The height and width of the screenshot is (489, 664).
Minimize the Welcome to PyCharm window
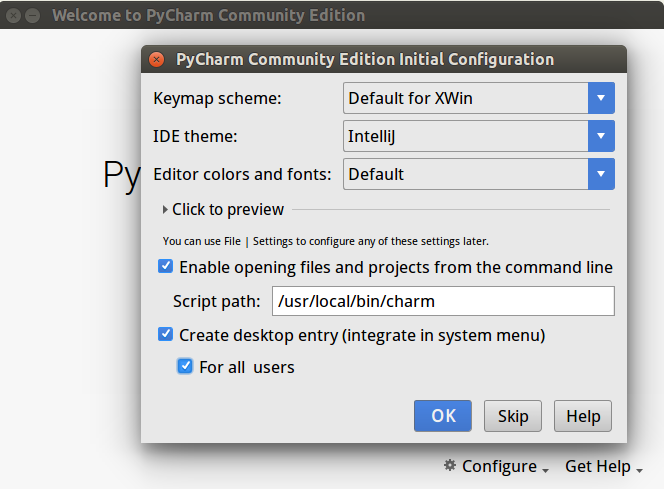32,16
